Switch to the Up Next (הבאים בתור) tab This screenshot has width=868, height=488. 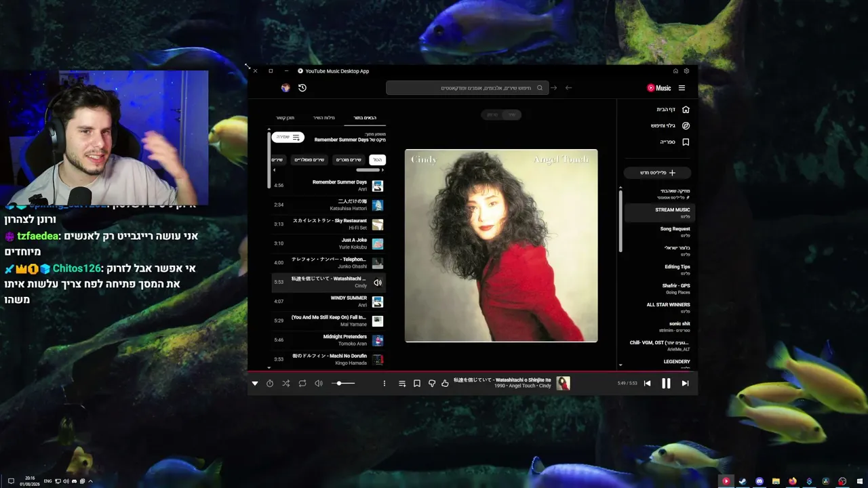click(x=365, y=118)
